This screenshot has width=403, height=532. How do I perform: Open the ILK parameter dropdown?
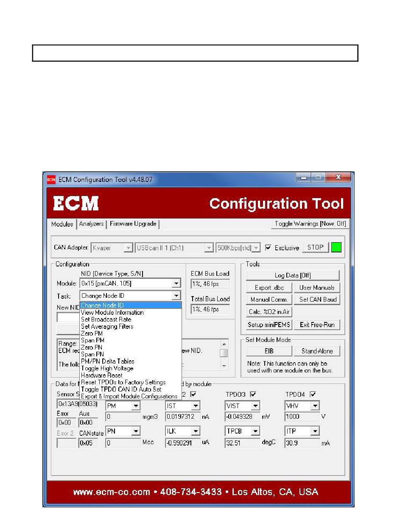pos(196,431)
